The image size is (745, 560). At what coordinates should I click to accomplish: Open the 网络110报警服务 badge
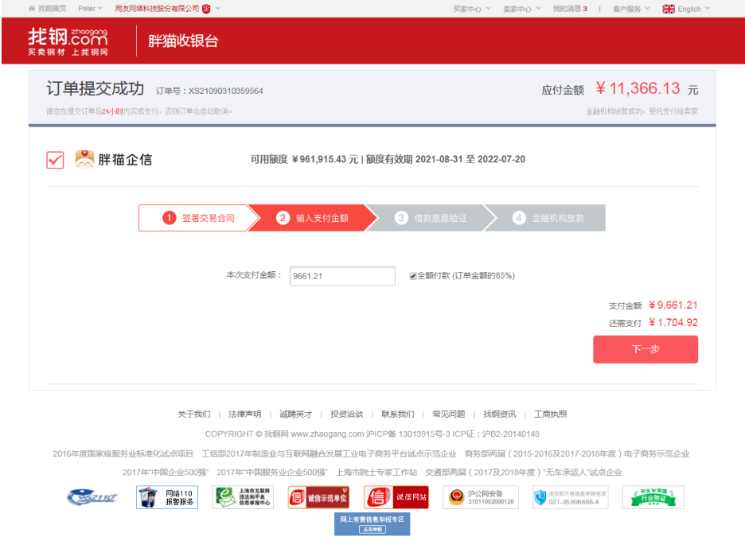167,497
